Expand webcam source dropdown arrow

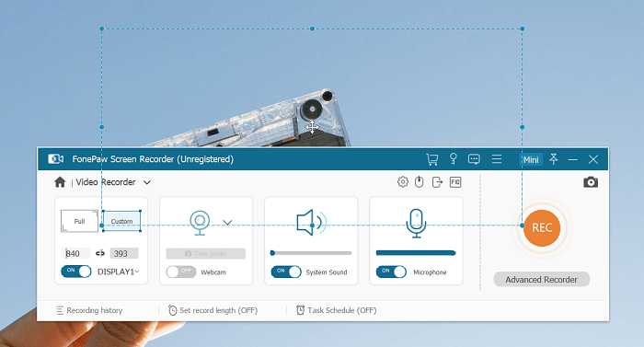point(227,223)
